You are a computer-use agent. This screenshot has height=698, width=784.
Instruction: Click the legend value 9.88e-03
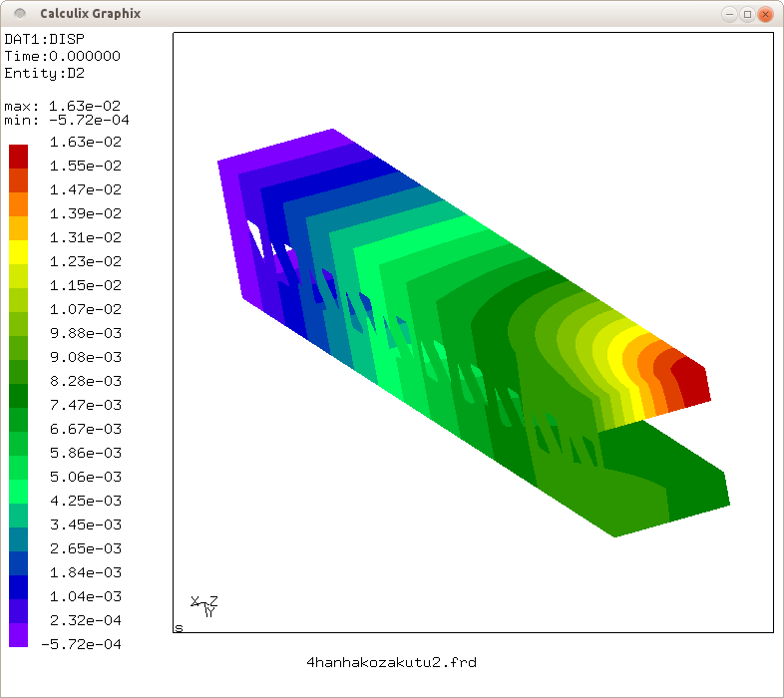click(86, 333)
